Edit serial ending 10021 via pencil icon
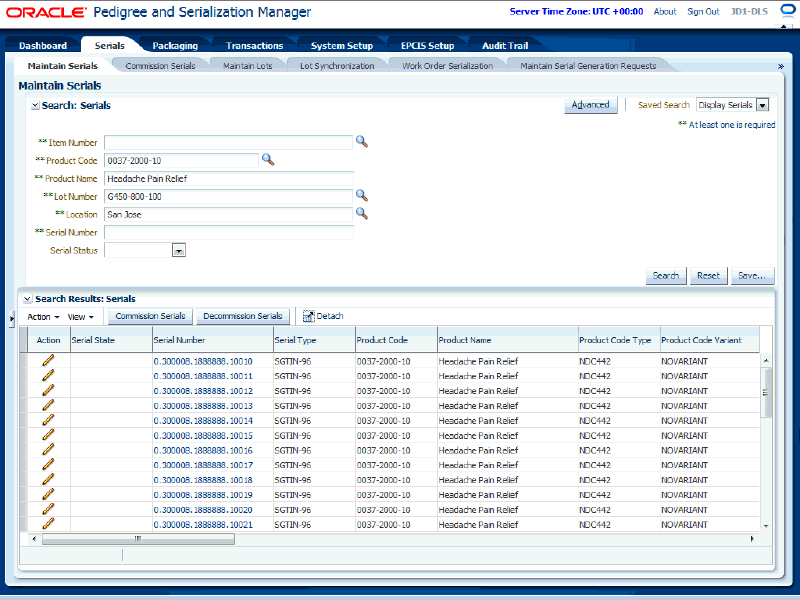 coord(48,523)
